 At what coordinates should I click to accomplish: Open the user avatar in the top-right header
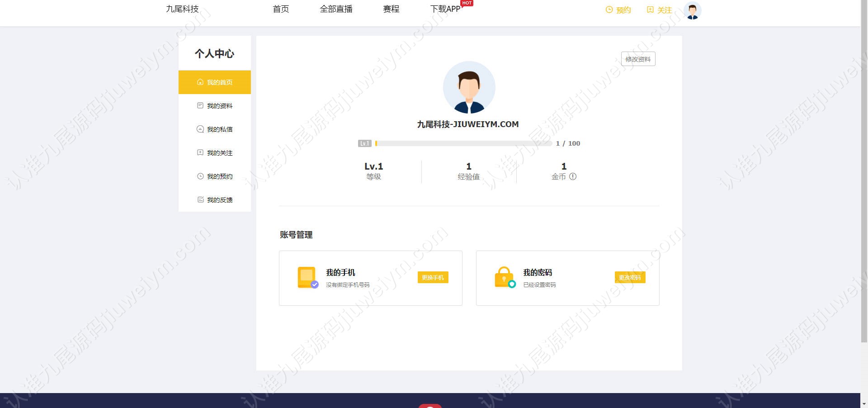[x=692, y=10]
